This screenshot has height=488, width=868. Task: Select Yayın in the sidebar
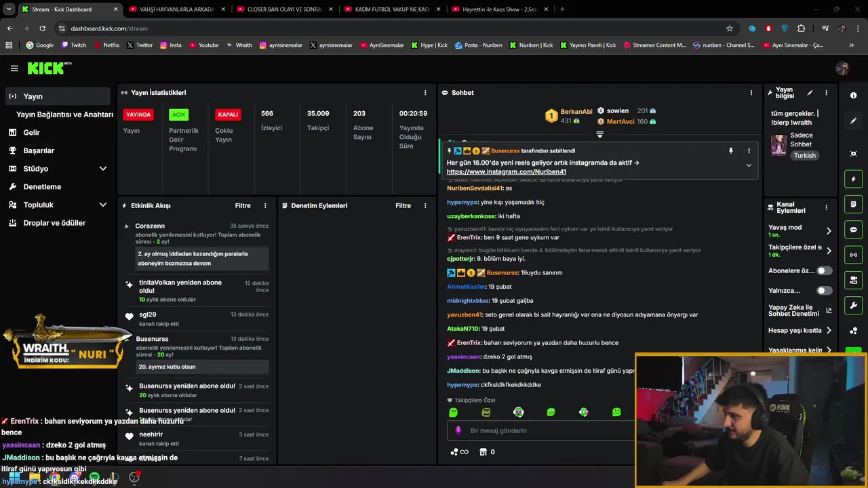coord(57,96)
